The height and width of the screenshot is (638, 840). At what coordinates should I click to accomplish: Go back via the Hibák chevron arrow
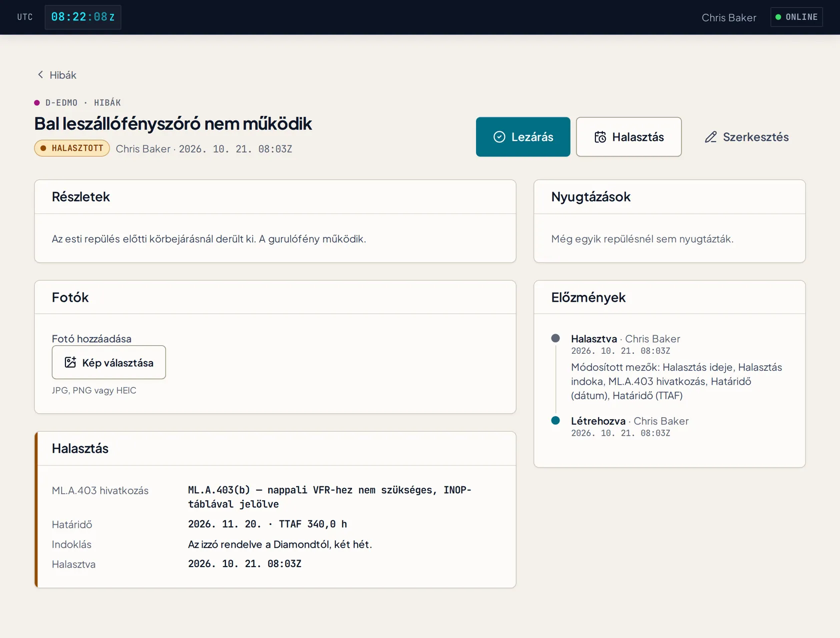[x=40, y=74]
